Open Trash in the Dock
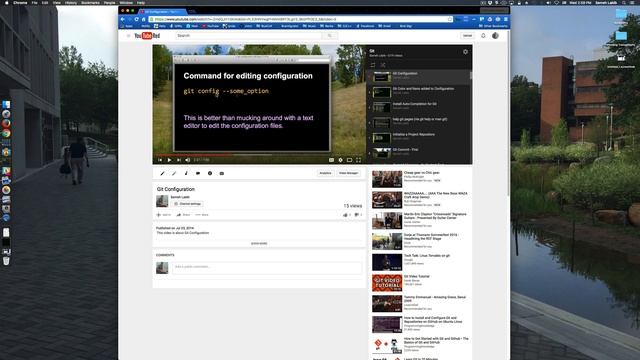640x360 pixels. [6, 261]
